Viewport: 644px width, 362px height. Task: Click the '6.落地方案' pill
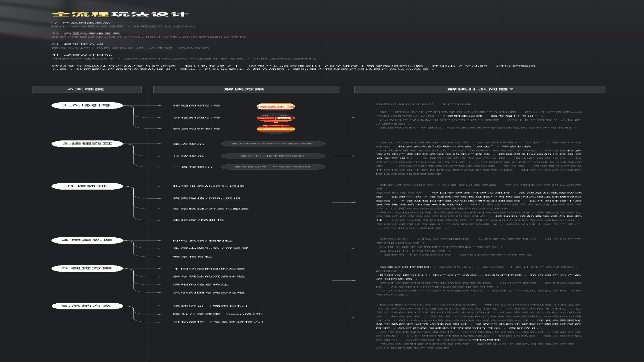pos(87,306)
